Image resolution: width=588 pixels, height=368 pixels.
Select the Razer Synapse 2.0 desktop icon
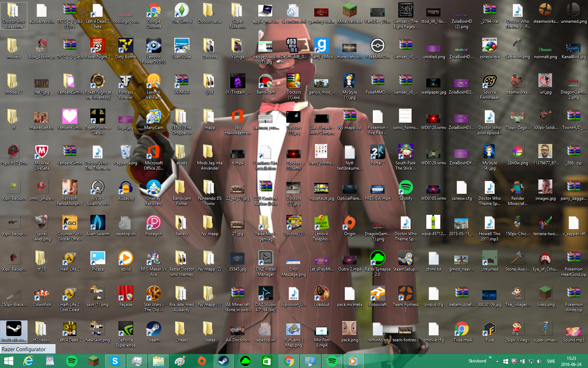click(378, 264)
